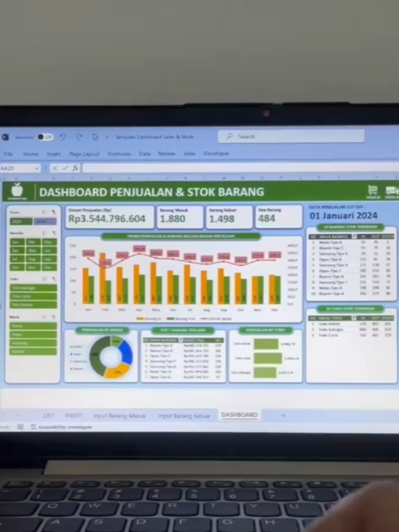Cancel entry with formula bar X icon
399x532 pixels.
(x=55, y=168)
